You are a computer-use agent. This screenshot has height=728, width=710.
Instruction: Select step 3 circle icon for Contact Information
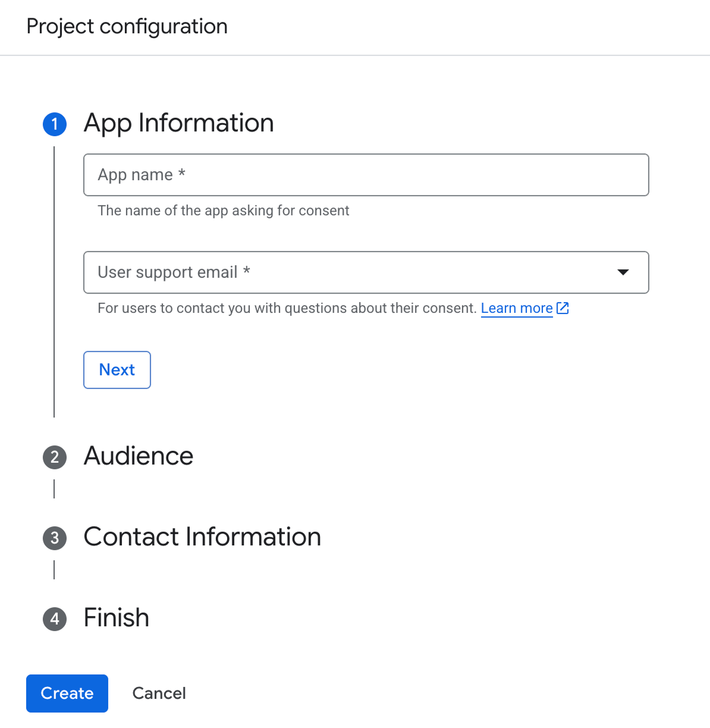pyautogui.click(x=55, y=538)
